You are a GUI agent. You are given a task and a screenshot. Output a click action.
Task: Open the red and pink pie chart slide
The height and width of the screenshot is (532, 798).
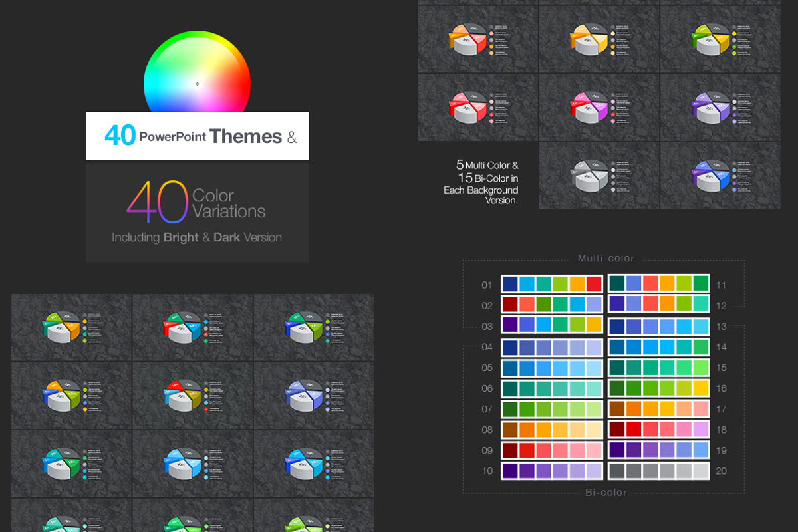pos(477,107)
